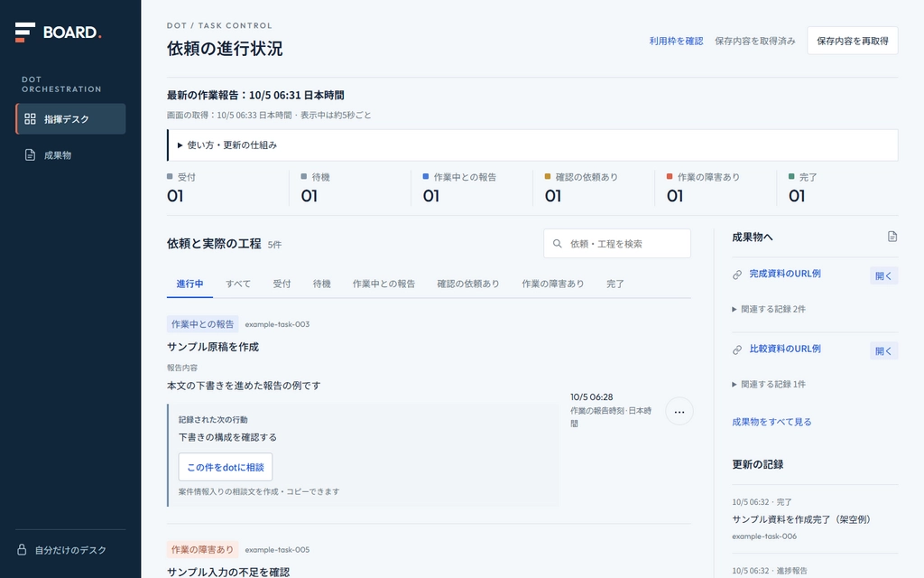
Task: Click the 成果物 document icon in sidebar
Action: tap(30, 155)
